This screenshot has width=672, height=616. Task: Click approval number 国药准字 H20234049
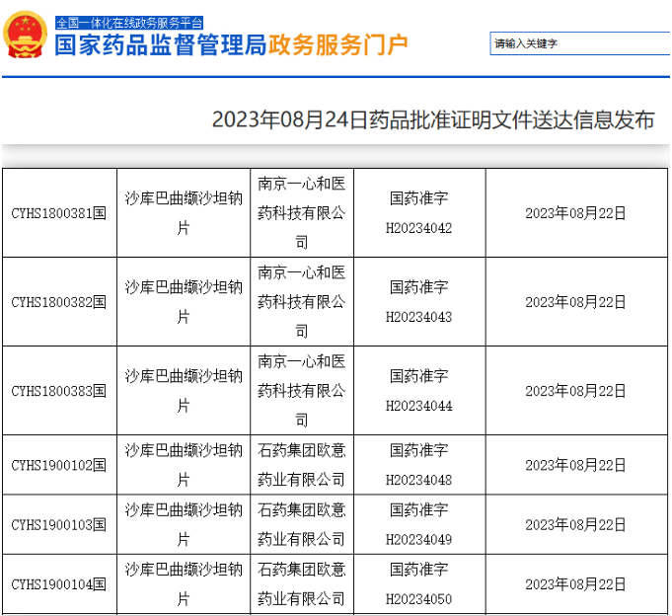(x=418, y=524)
